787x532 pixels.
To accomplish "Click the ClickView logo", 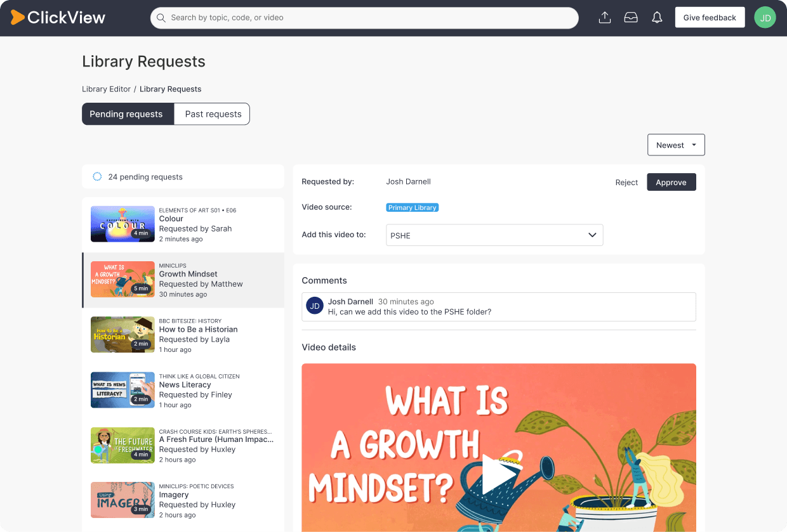I will [58, 18].
